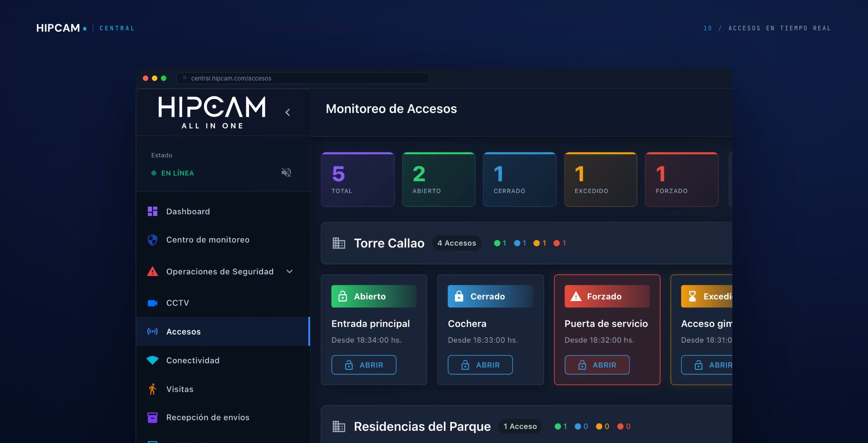This screenshot has width=868, height=443.
Task: Filter by the 1 Cerrado card
Action: pyautogui.click(x=519, y=179)
